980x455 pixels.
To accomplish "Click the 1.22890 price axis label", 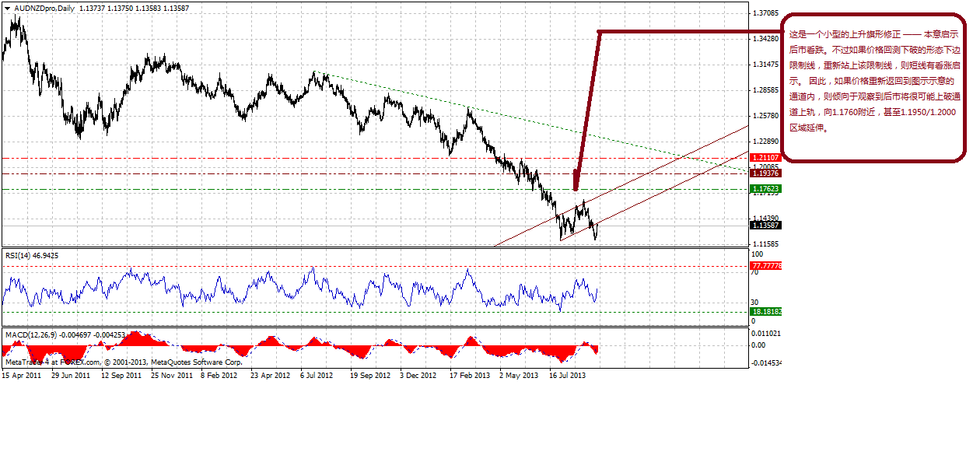I will (x=767, y=142).
